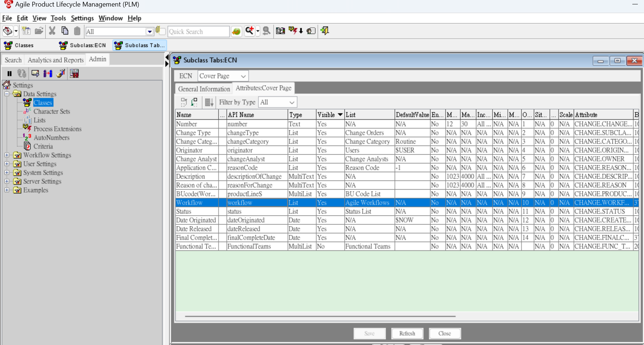This screenshot has height=345, width=644.
Task: Click the grayed refresh users icon in Admin toolbar
Action: [22, 74]
